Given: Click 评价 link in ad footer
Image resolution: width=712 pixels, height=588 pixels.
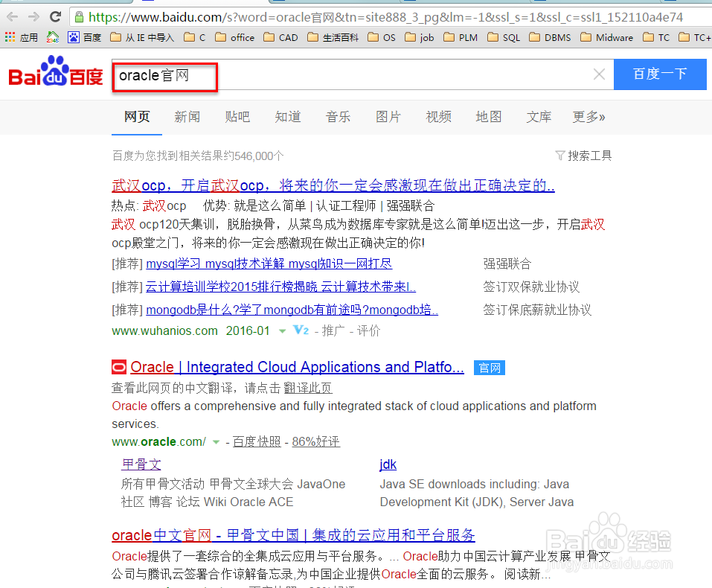Looking at the screenshot, I should click(368, 330).
